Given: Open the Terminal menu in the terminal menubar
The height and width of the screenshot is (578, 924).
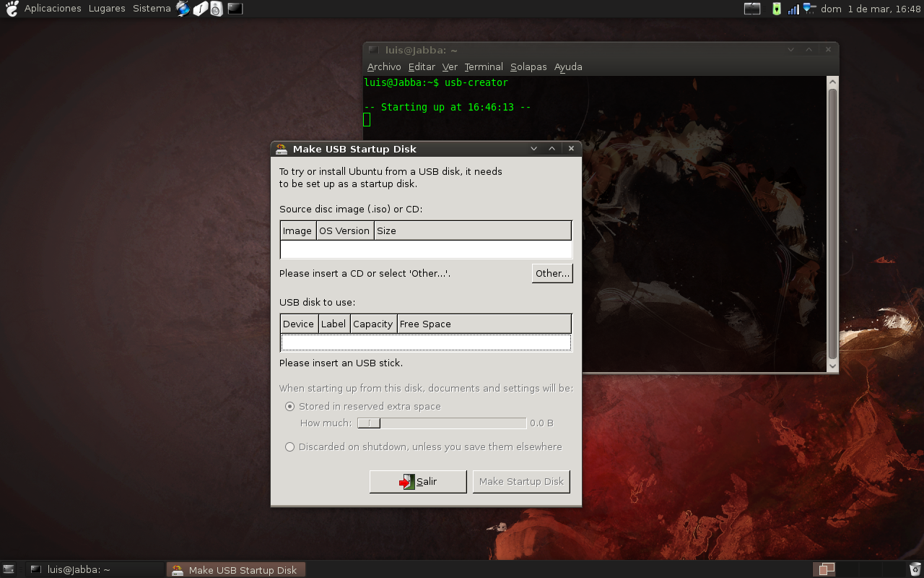Looking at the screenshot, I should coord(484,66).
